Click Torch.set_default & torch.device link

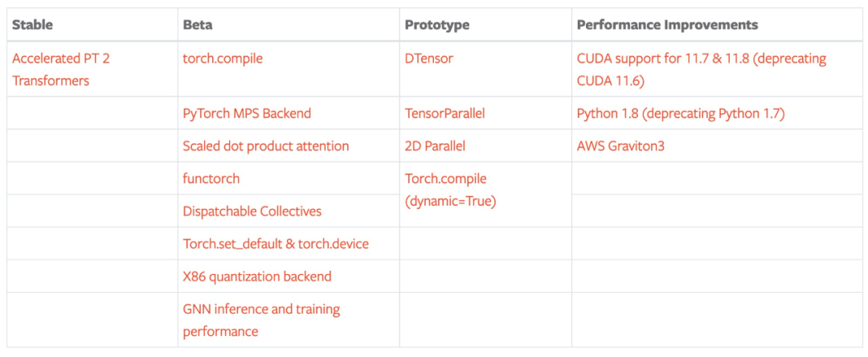pyautogui.click(x=276, y=244)
